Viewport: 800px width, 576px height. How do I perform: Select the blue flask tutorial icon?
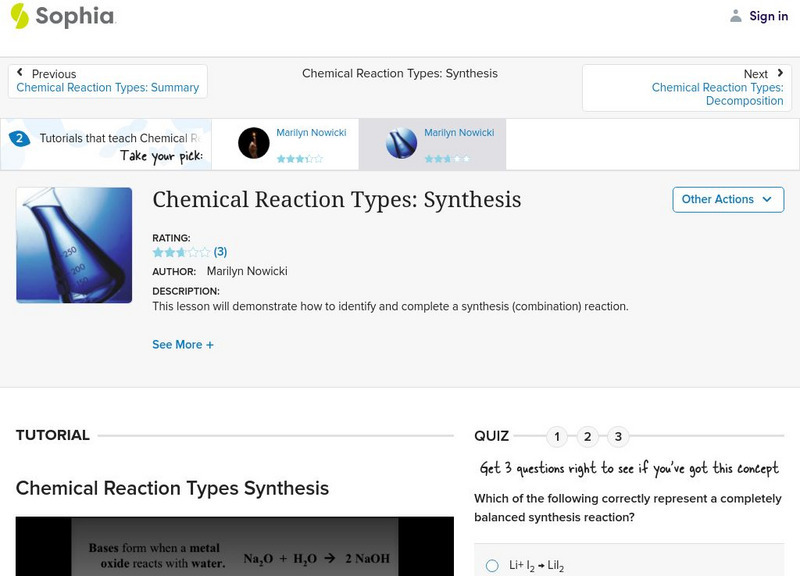399,143
